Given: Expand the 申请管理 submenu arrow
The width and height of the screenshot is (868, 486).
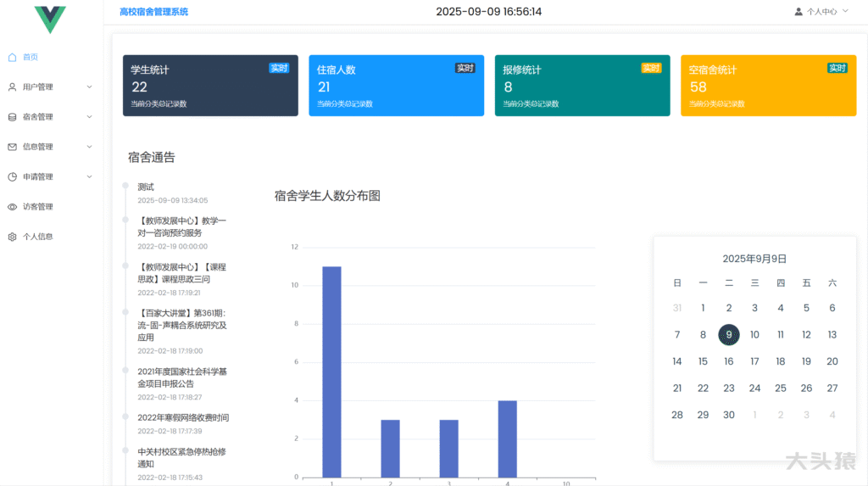Looking at the screenshot, I should pyautogui.click(x=89, y=176).
